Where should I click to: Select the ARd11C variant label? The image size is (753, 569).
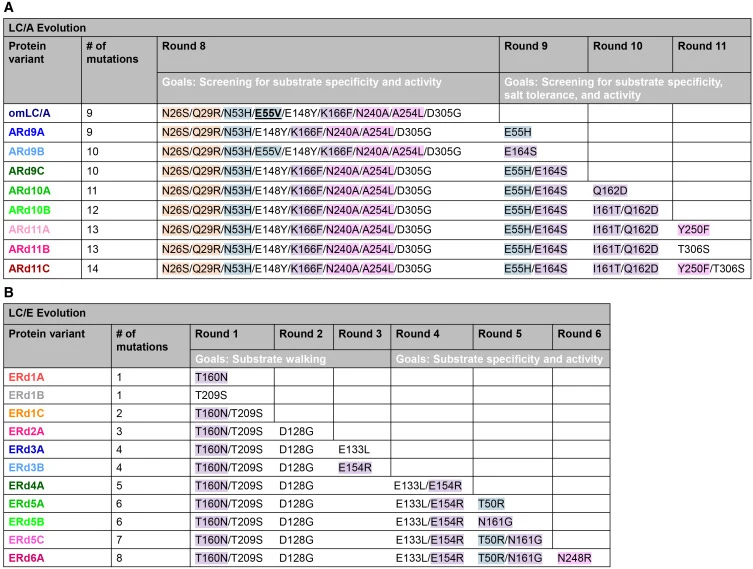pos(29,268)
